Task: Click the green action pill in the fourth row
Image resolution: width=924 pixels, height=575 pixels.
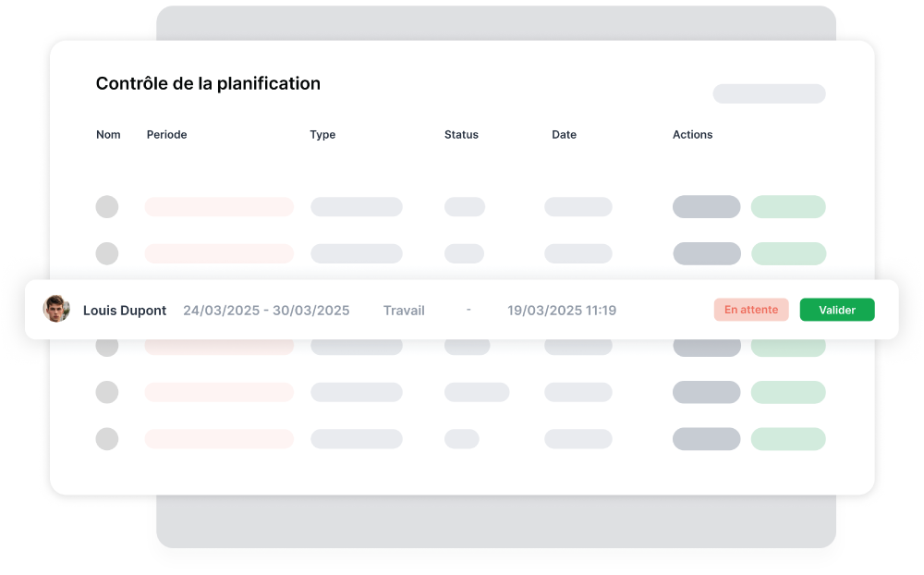Action: click(x=788, y=392)
